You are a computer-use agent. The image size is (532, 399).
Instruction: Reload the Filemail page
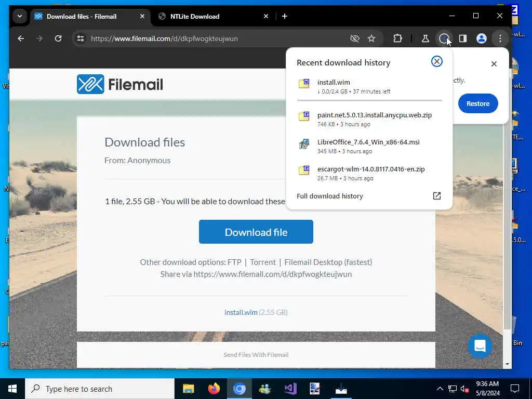pos(58,38)
